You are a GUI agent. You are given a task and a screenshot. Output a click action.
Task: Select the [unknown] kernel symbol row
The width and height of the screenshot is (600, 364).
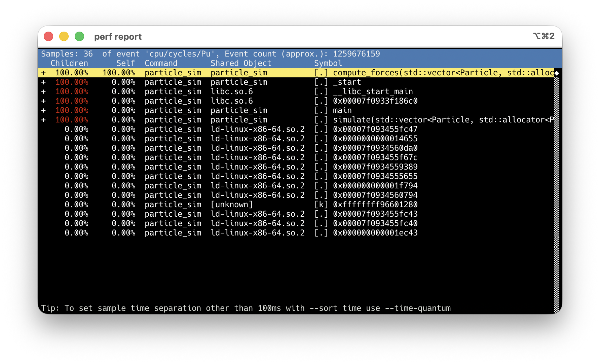[231, 205]
